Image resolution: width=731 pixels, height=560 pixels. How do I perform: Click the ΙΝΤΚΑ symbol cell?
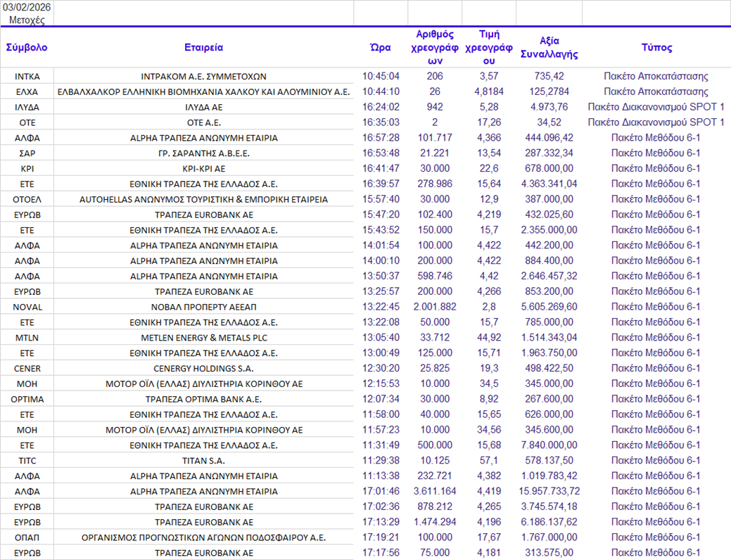[27, 76]
